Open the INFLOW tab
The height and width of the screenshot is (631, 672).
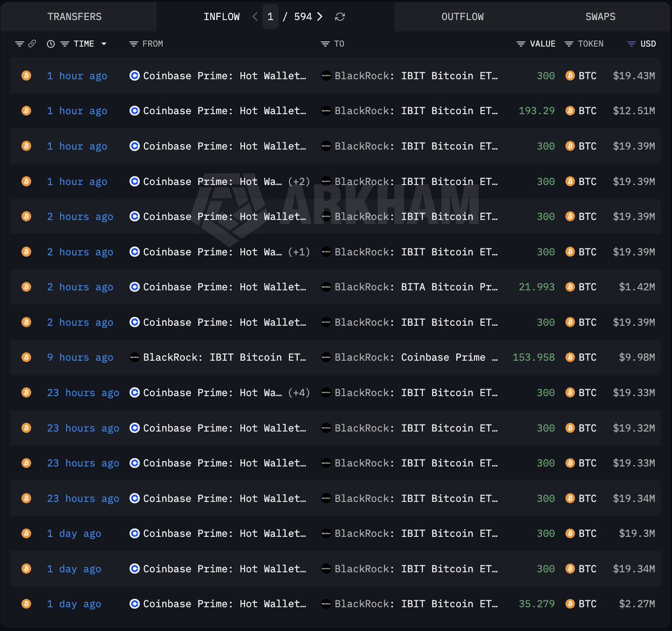pos(221,17)
